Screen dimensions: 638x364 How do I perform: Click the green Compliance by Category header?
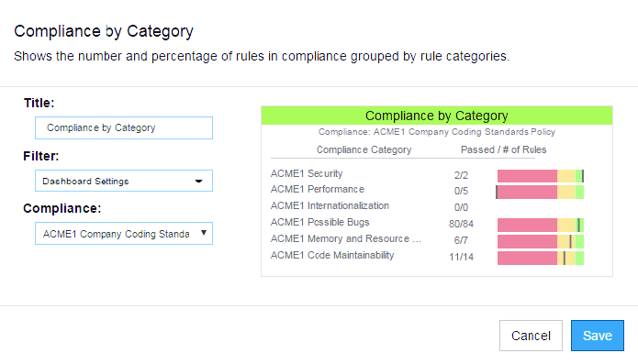437,116
